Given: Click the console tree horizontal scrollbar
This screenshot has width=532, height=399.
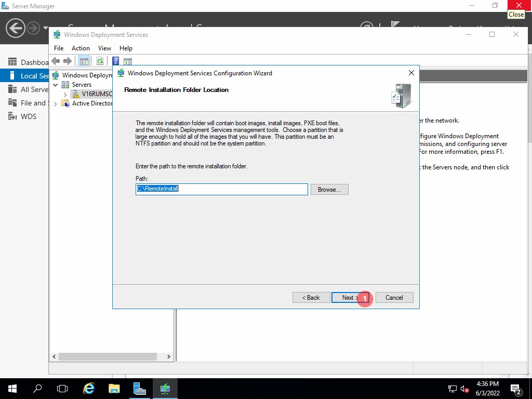Looking at the screenshot, I should 108,357.
